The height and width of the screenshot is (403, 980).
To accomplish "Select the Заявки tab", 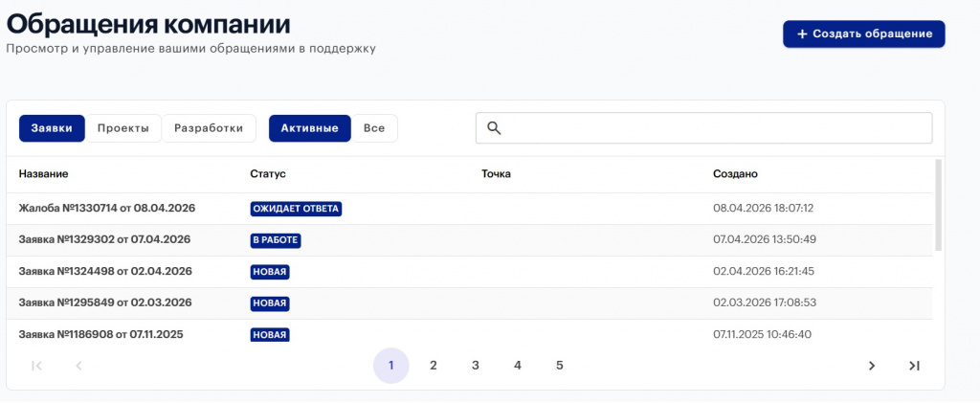I will click(x=52, y=128).
